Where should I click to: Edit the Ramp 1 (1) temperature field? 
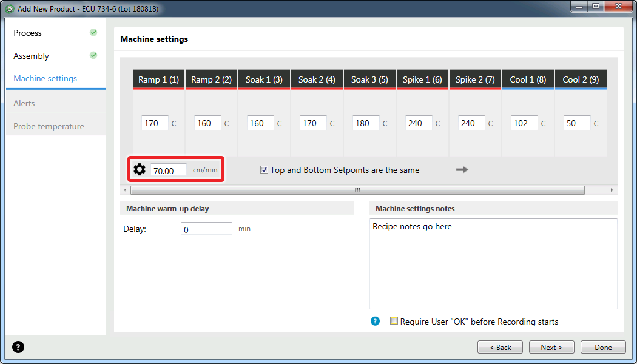(155, 123)
